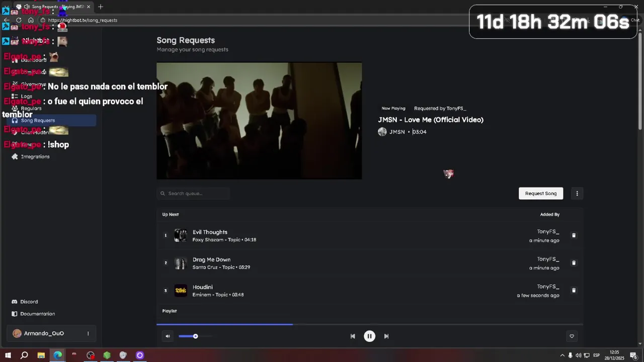Reload the page in the browser
Viewport: 644px width, 362px height.
coord(19,20)
